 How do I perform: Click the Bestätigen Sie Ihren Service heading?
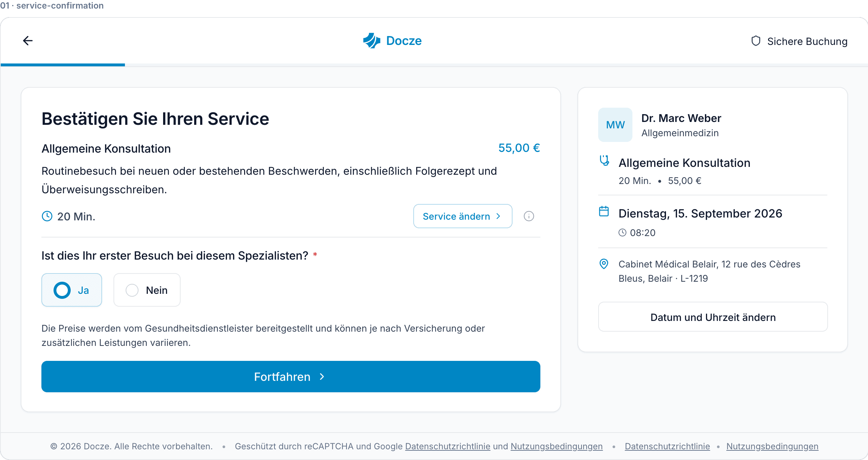(155, 119)
